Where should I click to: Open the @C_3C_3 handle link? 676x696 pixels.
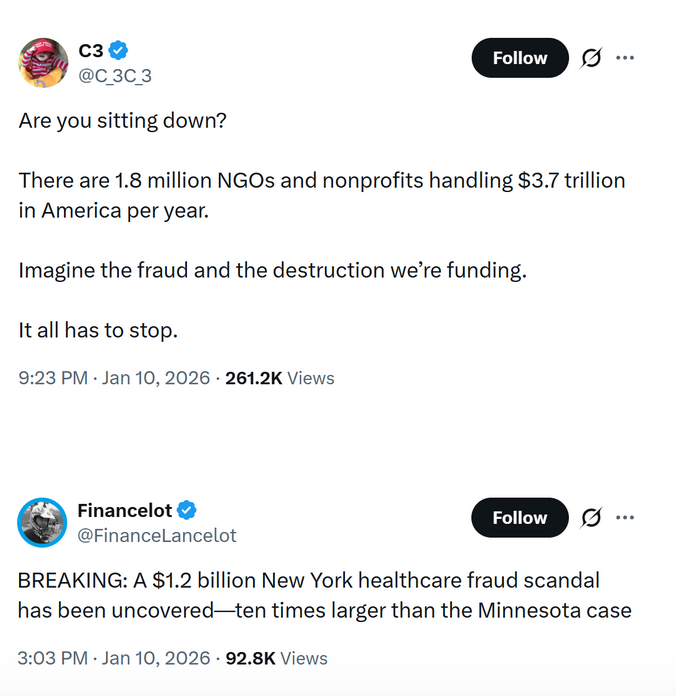pos(114,75)
